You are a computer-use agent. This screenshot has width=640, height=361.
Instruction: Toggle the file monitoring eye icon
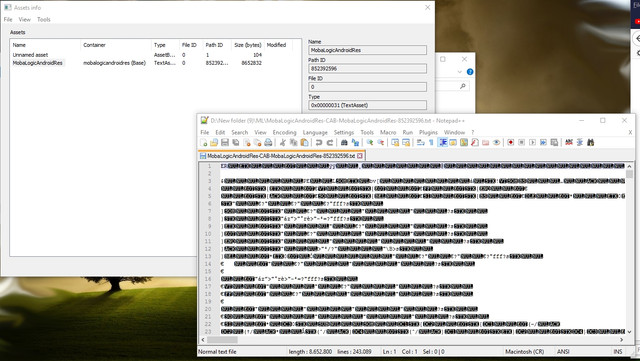pos(496,143)
